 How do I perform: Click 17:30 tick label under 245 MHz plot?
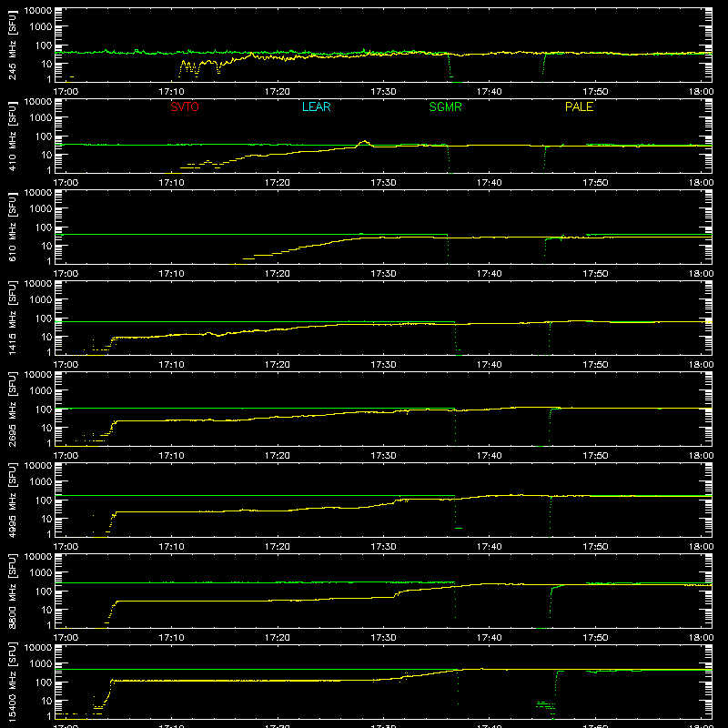[383, 92]
